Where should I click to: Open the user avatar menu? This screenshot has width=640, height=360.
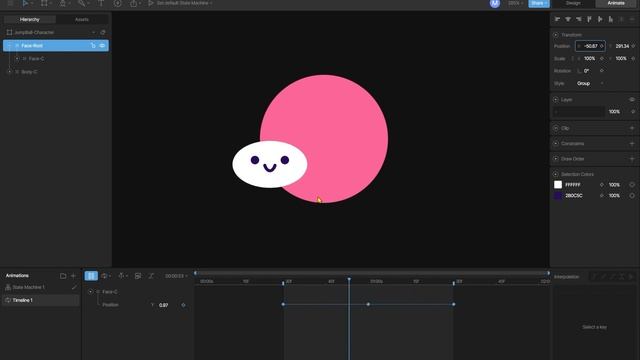495,3
